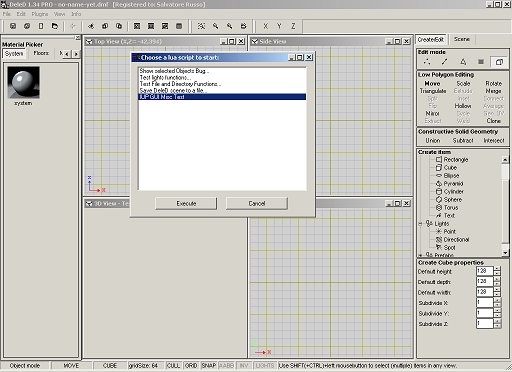The image size is (512, 372).
Task: Toggle CULL in the status bar
Action: point(173,366)
